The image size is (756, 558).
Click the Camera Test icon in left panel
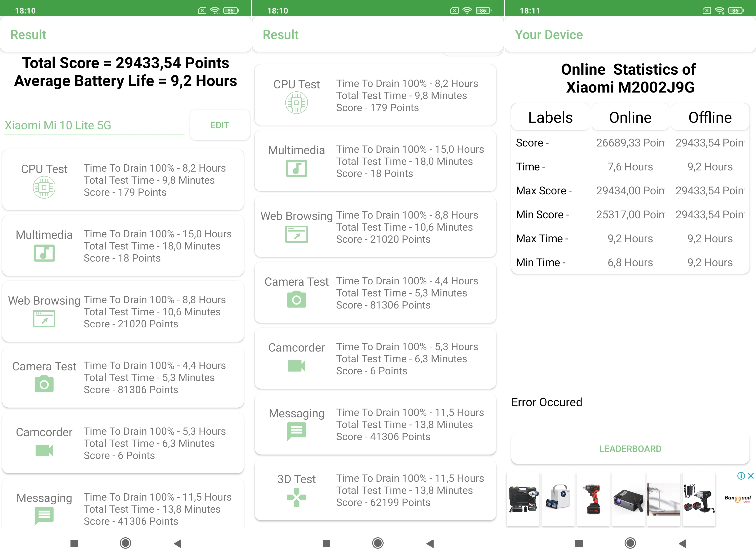point(44,384)
